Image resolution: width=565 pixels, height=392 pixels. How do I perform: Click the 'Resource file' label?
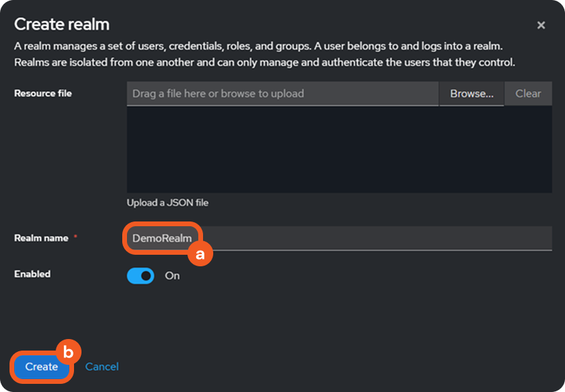[x=43, y=93]
